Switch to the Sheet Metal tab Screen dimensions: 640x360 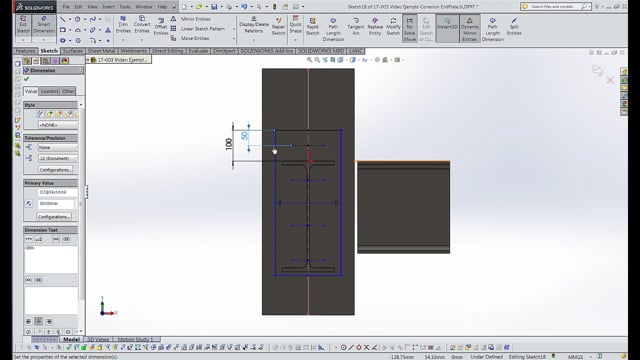[x=101, y=51]
